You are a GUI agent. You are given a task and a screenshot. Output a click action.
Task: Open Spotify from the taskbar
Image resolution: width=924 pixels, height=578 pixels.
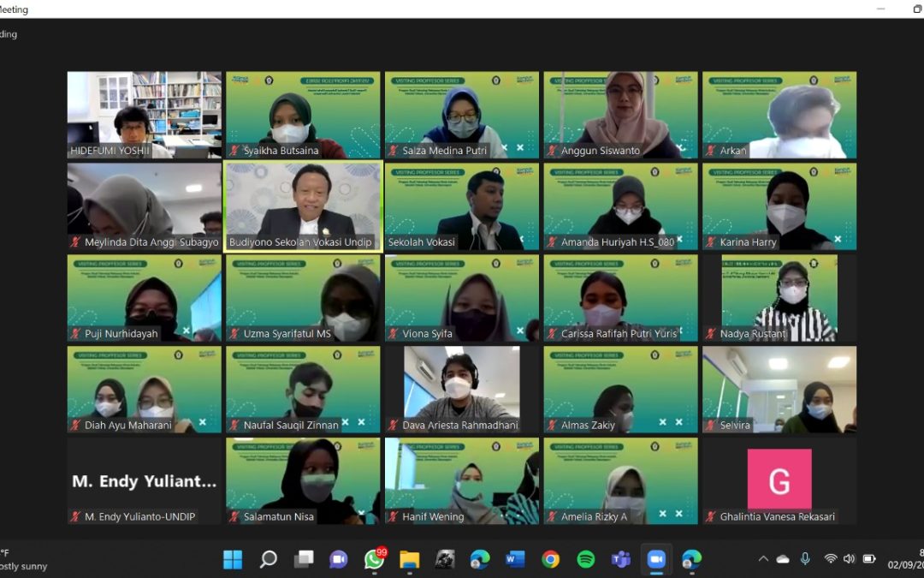tap(586, 559)
